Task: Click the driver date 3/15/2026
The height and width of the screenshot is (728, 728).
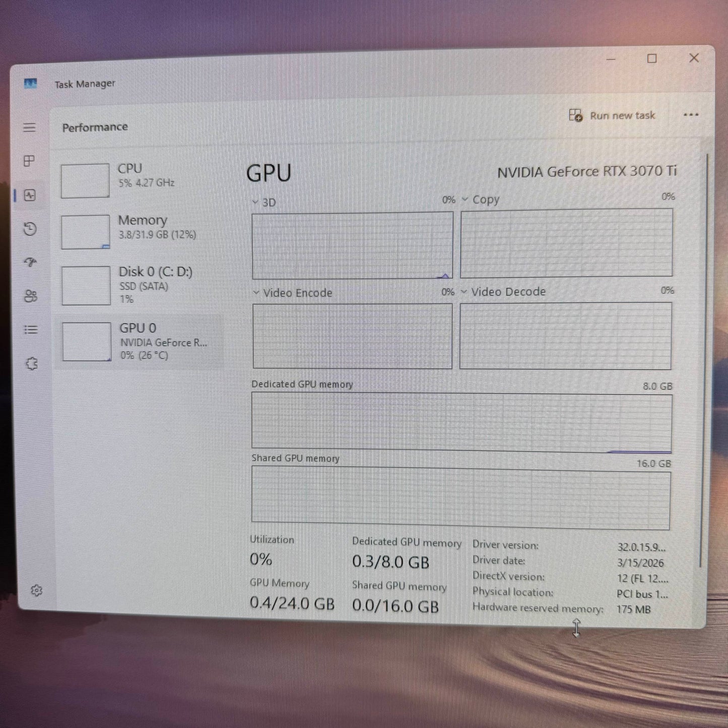Action: (640, 563)
